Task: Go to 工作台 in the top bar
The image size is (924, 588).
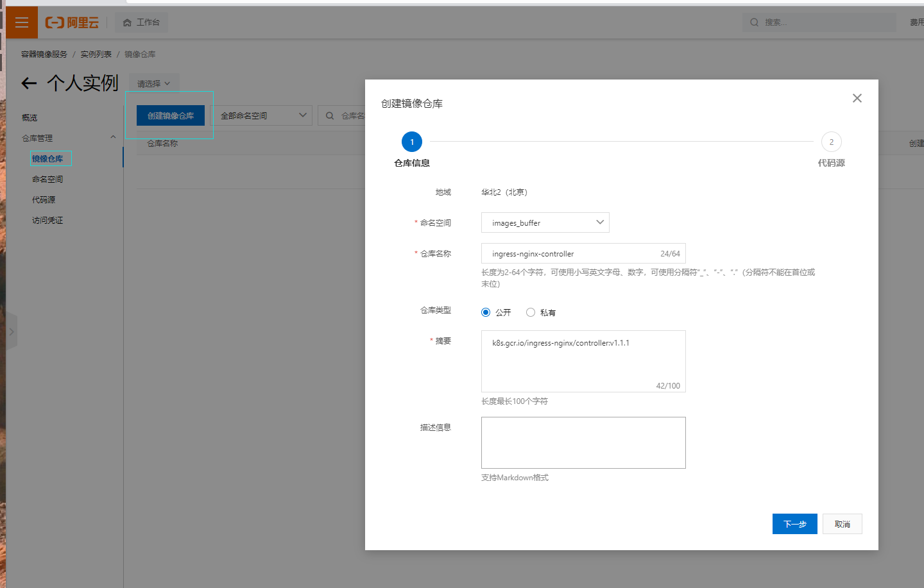Action: [141, 22]
